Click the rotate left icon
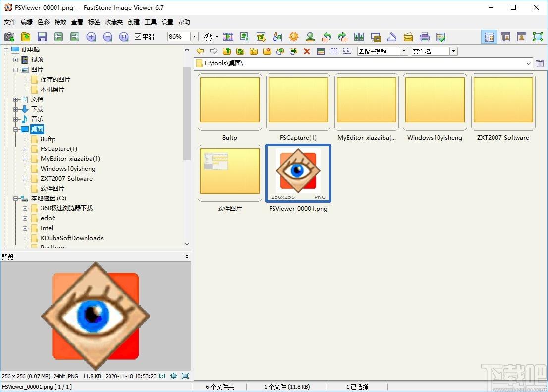The width and height of the screenshot is (548, 392). [x=327, y=37]
